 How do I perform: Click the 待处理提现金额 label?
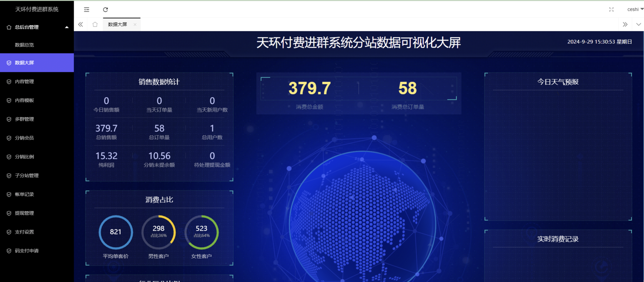pyautogui.click(x=212, y=165)
